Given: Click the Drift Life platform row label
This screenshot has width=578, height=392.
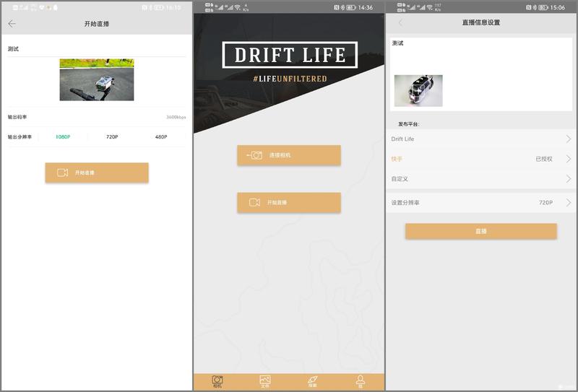Looking at the screenshot, I should click(402, 139).
